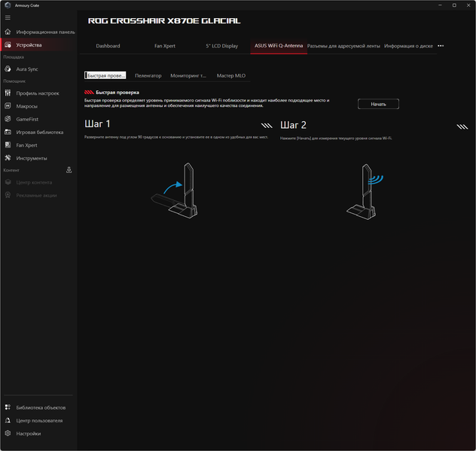Open the hamburger menu icon

[8, 17]
